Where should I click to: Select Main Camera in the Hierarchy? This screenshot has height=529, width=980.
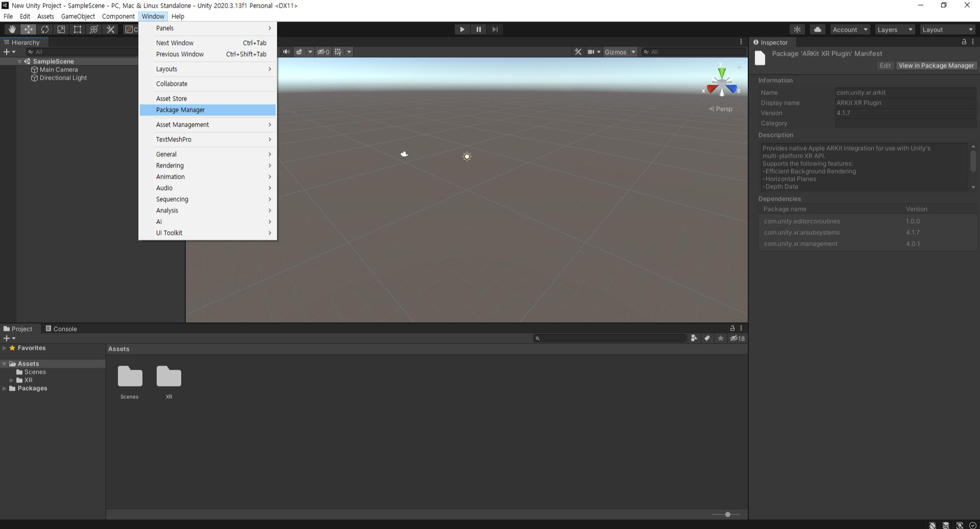tap(59, 69)
